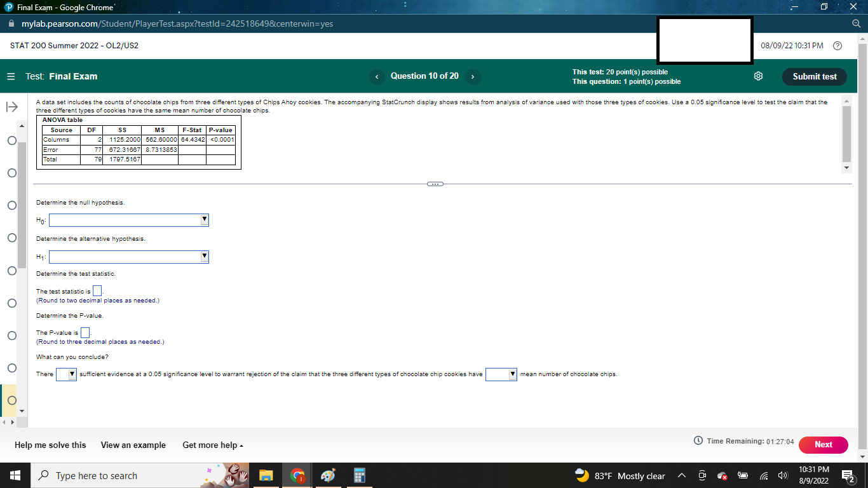Go back using left arrow beside Question 10
The image size is (868, 488).
pyautogui.click(x=377, y=76)
